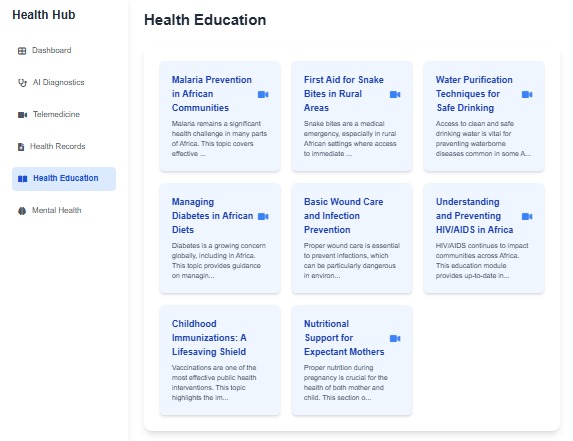The width and height of the screenshot is (573, 441).
Task: Click the video icon on Nutritional Support card
Action: [x=395, y=339]
